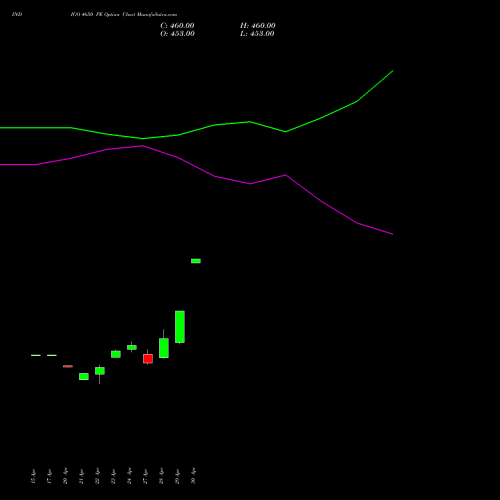This screenshot has height=500, width=500.
Task: Select the topmost green candle for 30 Apr
Action: click(x=196, y=261)
